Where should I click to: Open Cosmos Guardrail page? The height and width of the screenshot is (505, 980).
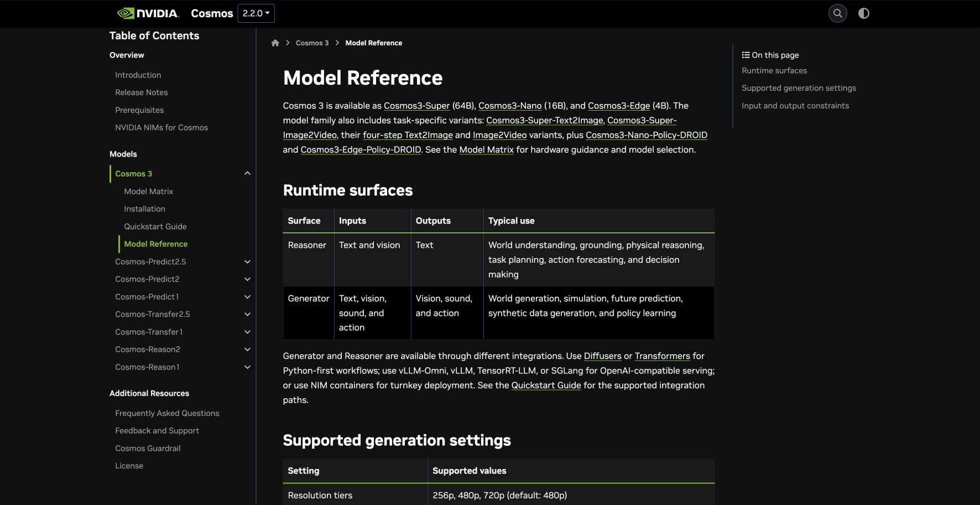pos(148,448)
